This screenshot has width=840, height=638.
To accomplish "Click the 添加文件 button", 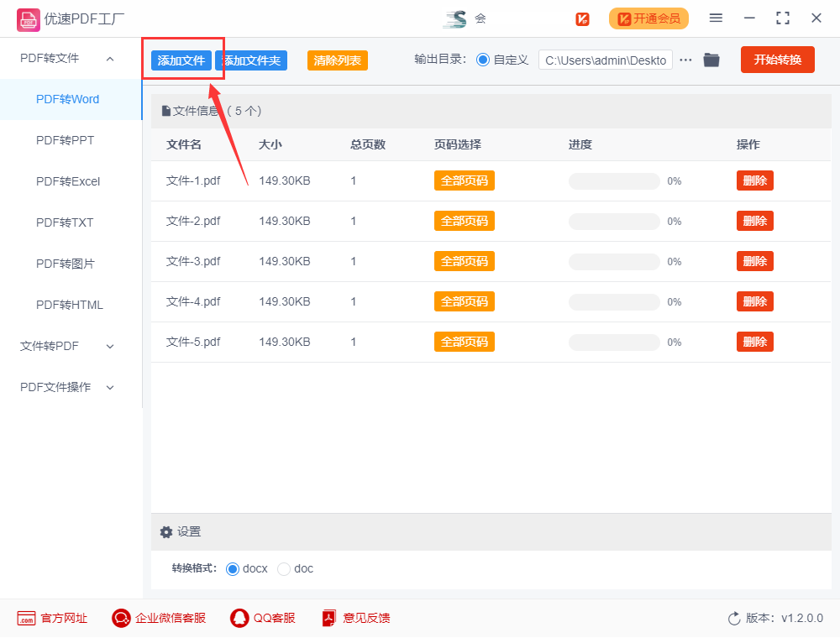I will [181, 60].
